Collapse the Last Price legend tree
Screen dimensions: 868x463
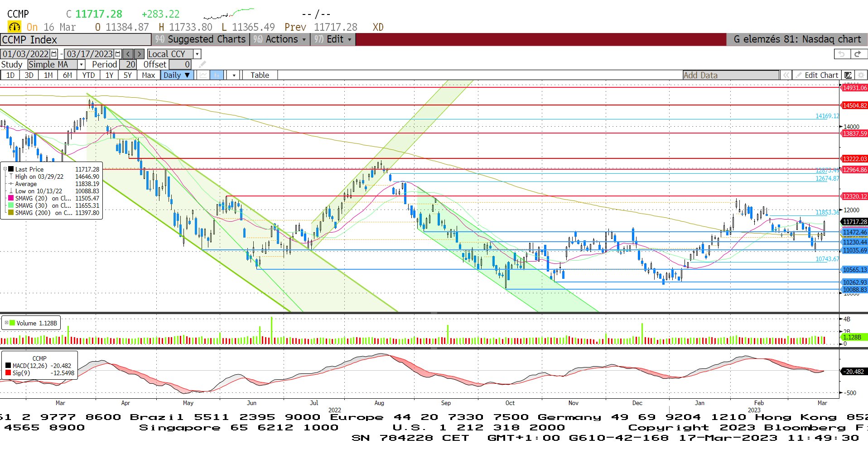tap(5, 169)
